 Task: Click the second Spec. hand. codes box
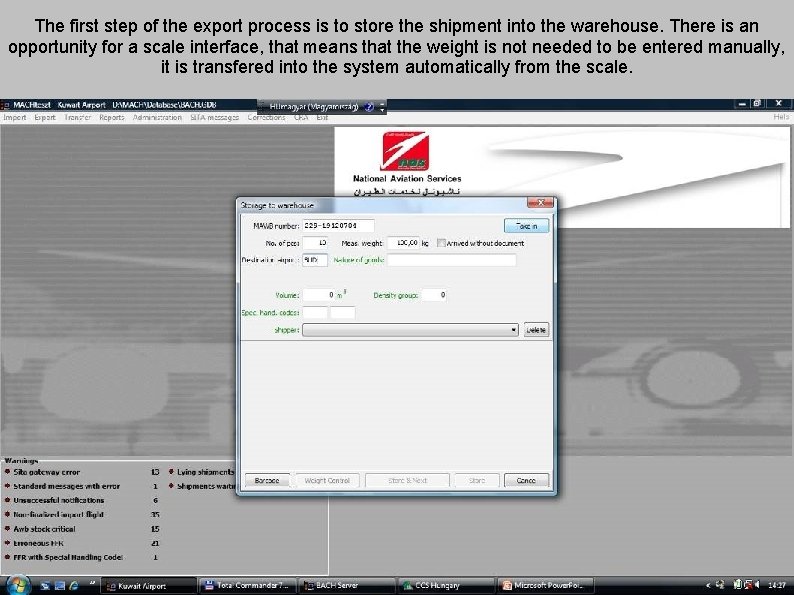[342, 312]
